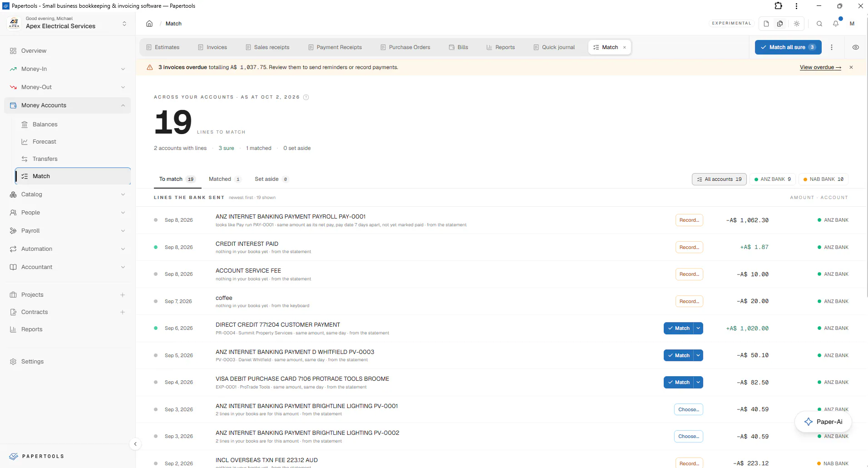Click the new document icon in header
The width and height of the screenshot is (868, 468).
coord(766,24)
